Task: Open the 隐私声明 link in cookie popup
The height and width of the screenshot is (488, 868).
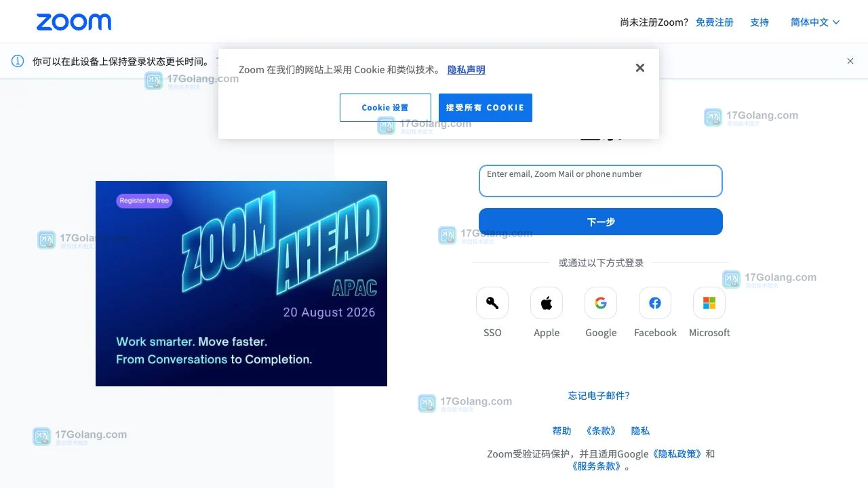Action: tap(467, 70)
